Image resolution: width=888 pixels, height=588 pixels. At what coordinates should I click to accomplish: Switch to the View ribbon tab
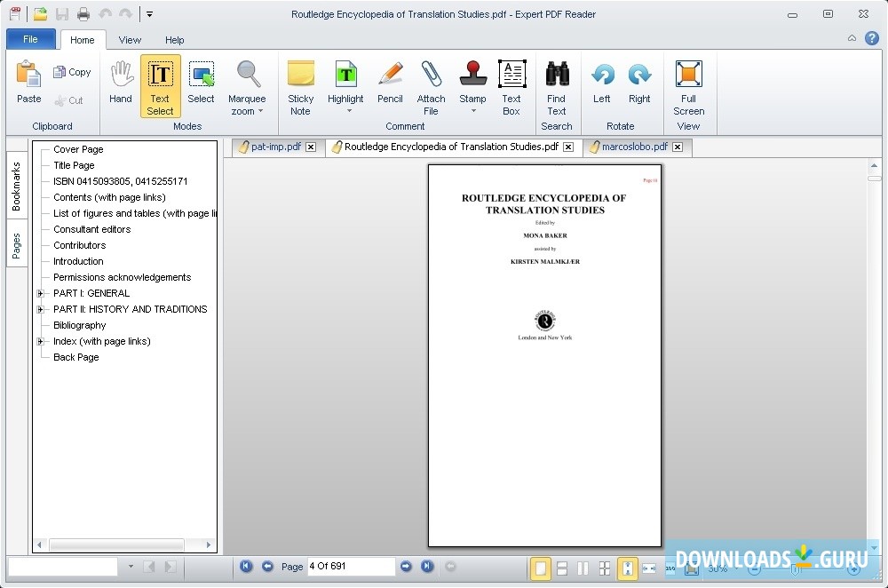click(x=130, y=40)
